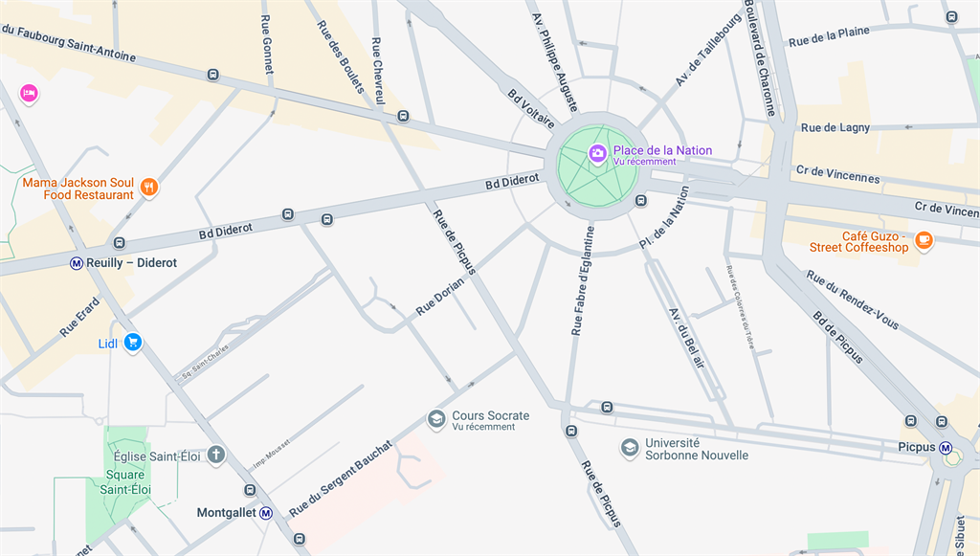Click the bus stop icon on Rue Chevreul
Screen dimensions: 980x556
[x=404, y=116]
